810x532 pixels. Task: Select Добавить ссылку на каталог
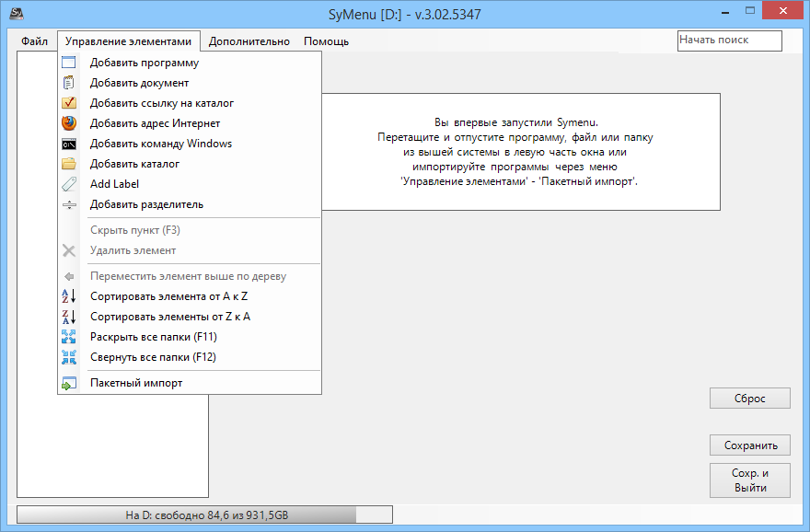(190, 103)
